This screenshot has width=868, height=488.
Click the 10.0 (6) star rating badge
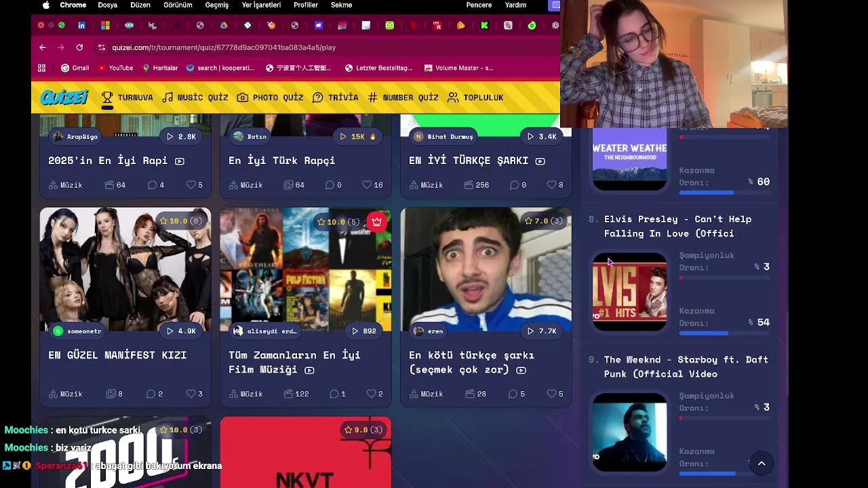point(180,221)
